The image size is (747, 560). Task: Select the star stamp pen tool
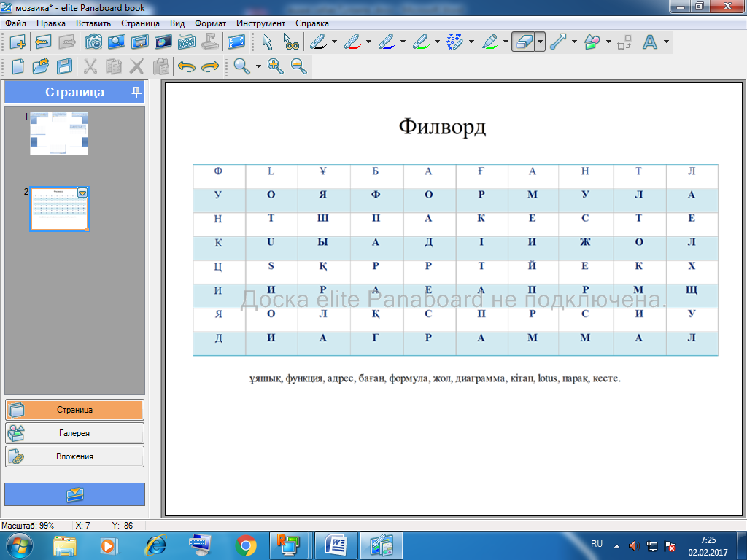(455, 42)
